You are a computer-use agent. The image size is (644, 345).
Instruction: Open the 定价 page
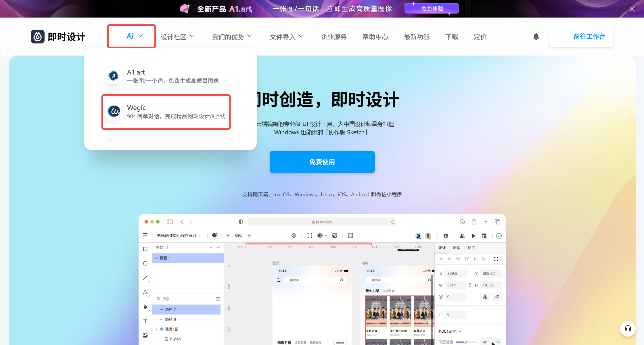(480, 37)
